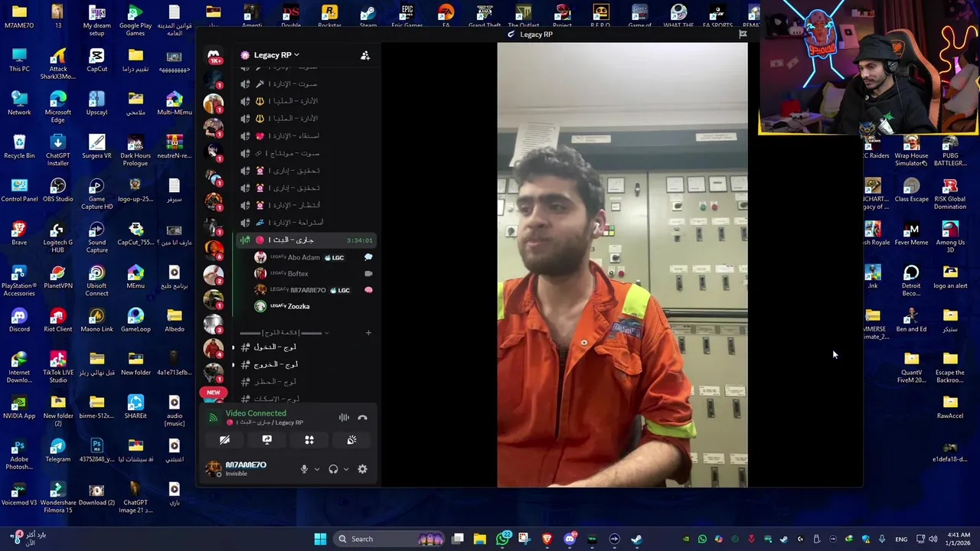Open Windows Start menu
Viewport: 980px width, 551px height.
320,539
